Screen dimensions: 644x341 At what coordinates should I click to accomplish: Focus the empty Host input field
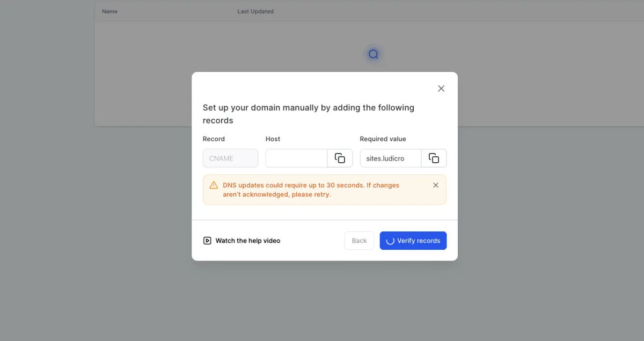(296, 158)
